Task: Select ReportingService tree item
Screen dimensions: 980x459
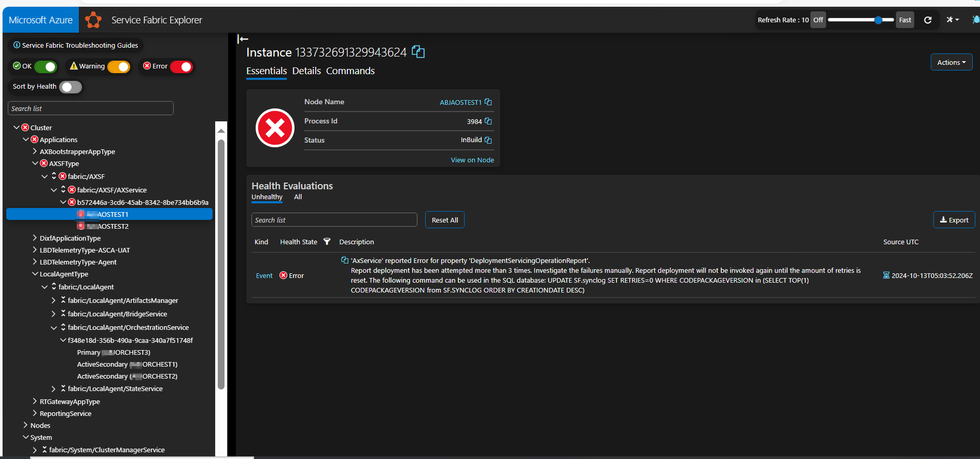Action: click(65, 413)
